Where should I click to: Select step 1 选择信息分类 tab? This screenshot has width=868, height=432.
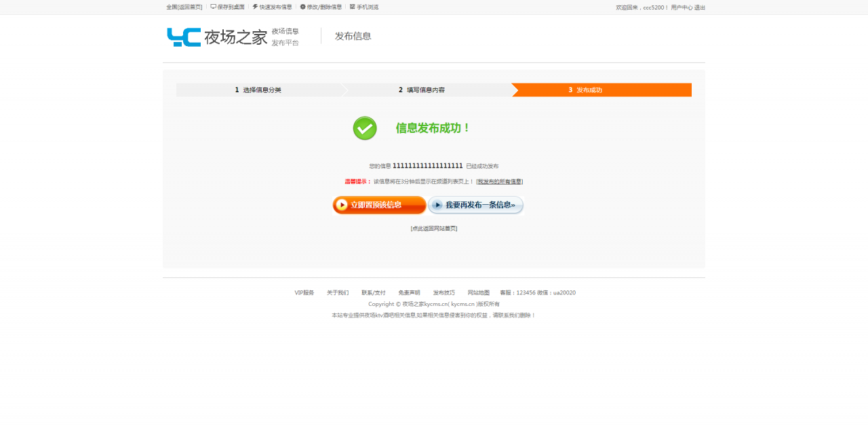point(258,90)
